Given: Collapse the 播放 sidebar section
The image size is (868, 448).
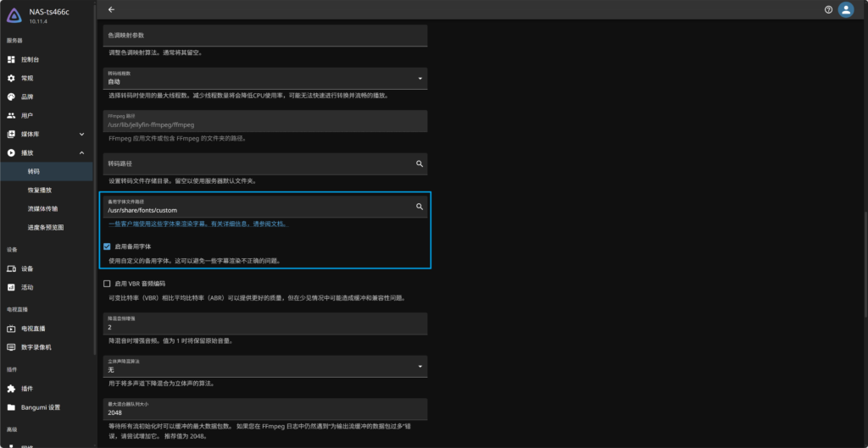Looking at the screenshot, I should pyautogui.click(x=81, y=153).
